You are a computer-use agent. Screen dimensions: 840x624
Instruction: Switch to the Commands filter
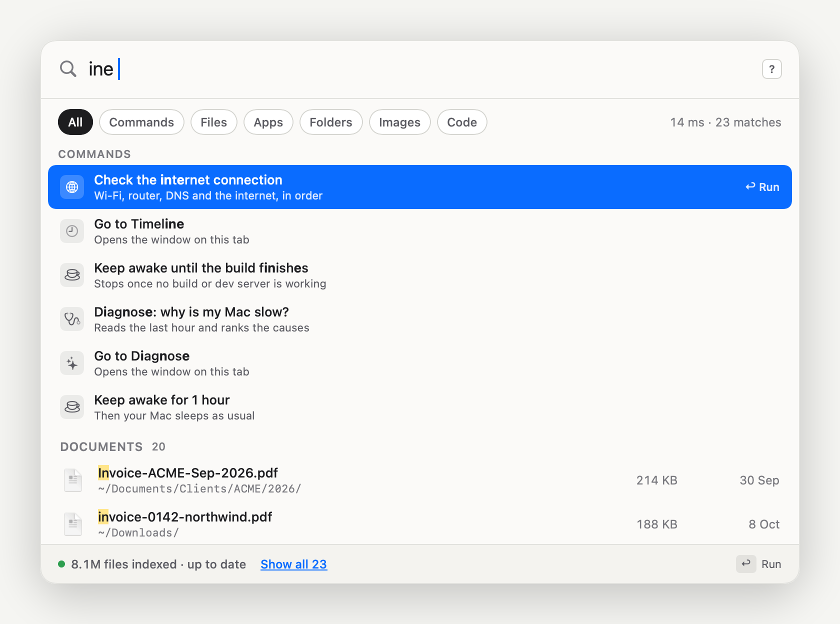click(x=141, y=122)
